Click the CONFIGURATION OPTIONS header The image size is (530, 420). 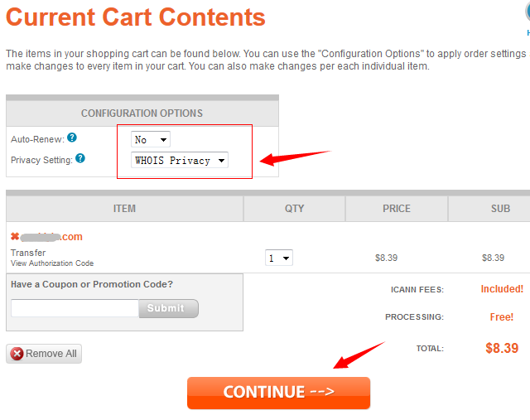[142, 113]
